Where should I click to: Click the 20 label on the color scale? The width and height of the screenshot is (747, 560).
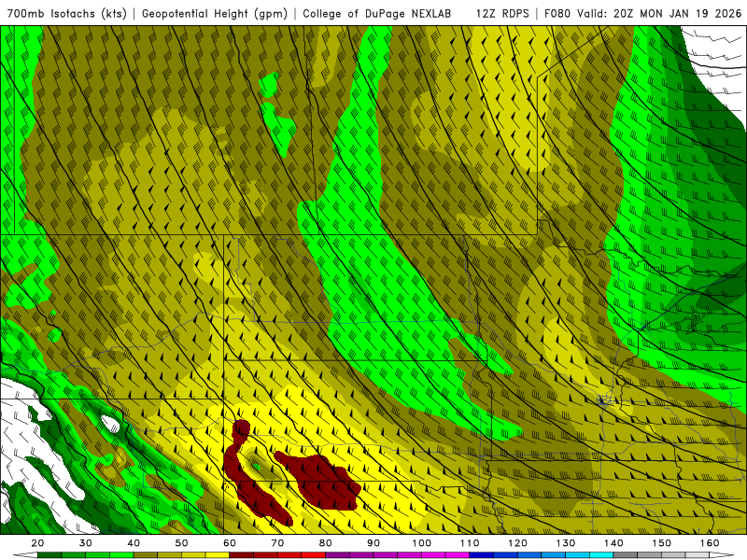coord(37,543)
